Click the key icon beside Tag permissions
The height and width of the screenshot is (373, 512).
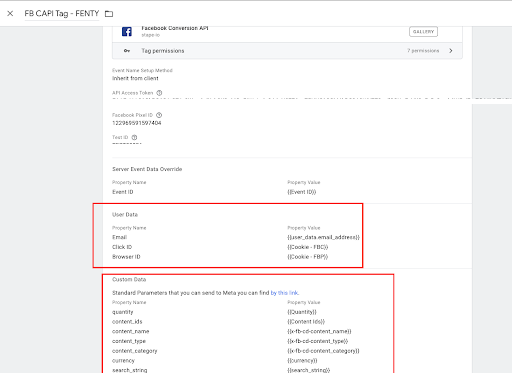tap(127, 51)
